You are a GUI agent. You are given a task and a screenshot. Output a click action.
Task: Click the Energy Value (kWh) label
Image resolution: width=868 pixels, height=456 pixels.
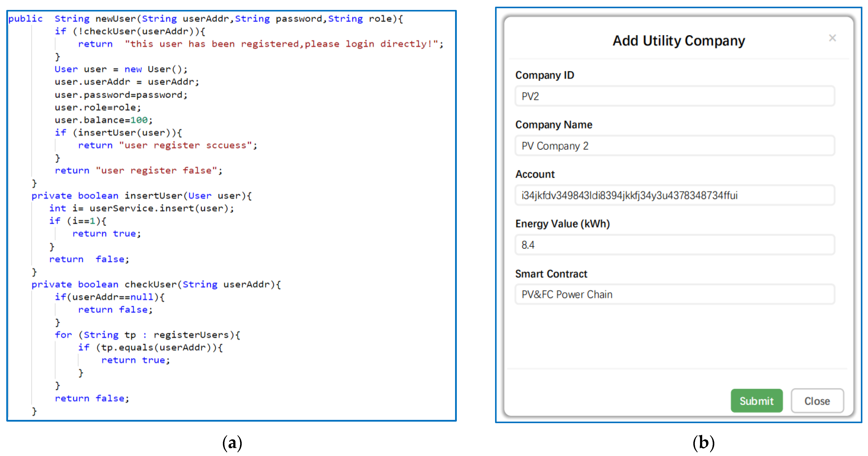[562, 224]
